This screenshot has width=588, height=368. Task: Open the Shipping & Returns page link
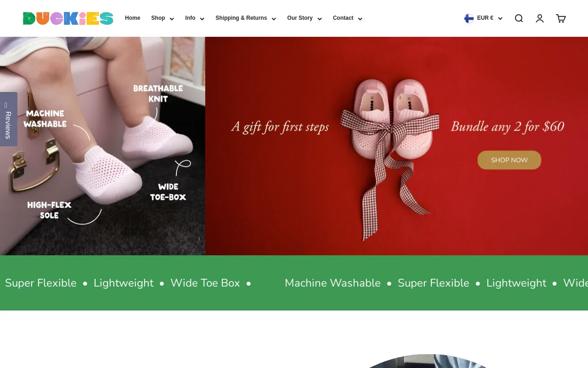coord(241,18)
